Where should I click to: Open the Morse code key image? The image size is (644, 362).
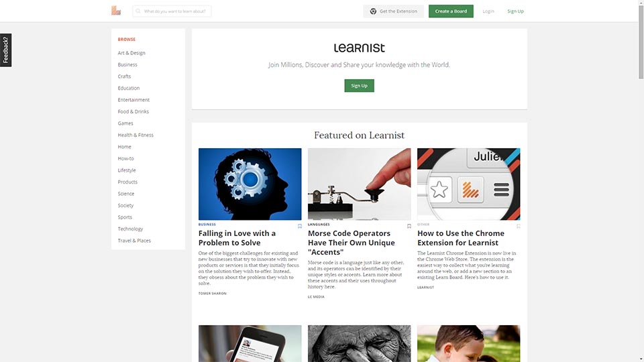[x=360, y=184]
